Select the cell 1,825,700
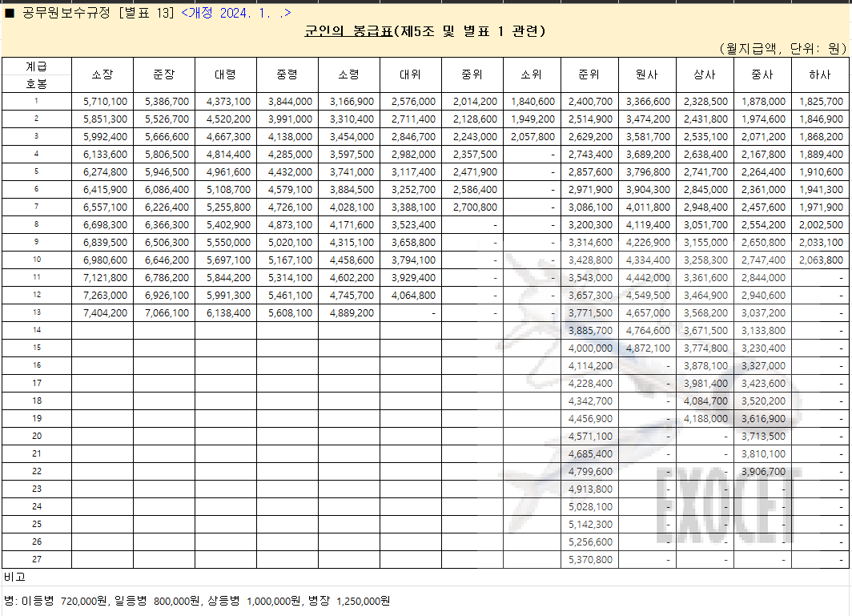 (820, 102)
